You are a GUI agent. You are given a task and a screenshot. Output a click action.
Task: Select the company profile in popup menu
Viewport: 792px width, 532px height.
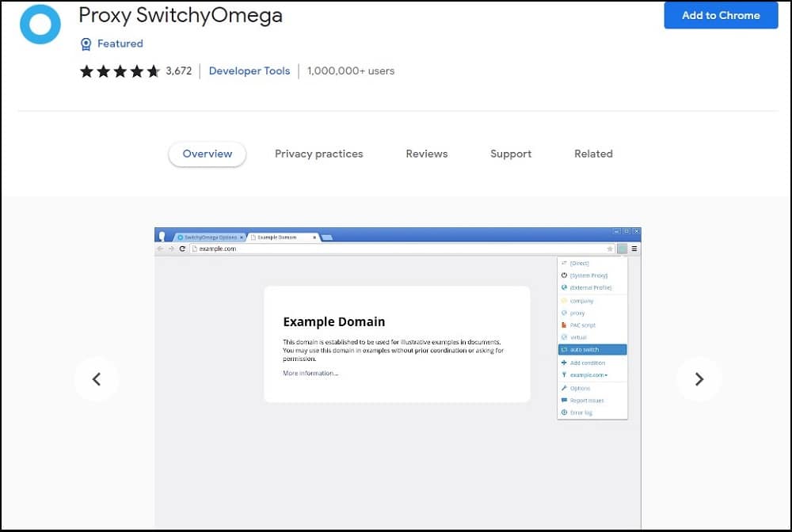(592, 301)
